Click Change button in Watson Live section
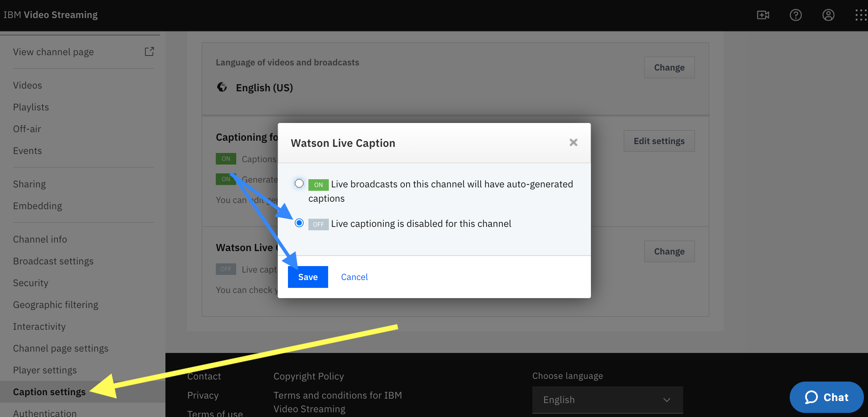 click(x=669, y=251)
